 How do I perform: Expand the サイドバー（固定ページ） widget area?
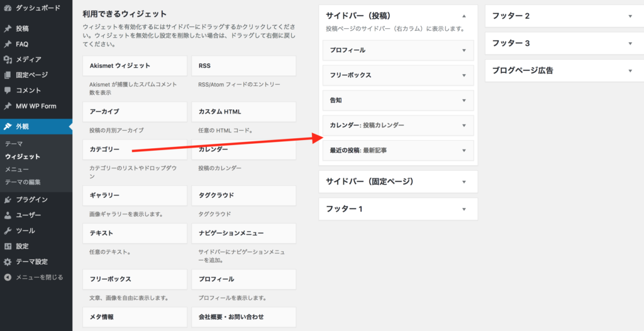464,182
